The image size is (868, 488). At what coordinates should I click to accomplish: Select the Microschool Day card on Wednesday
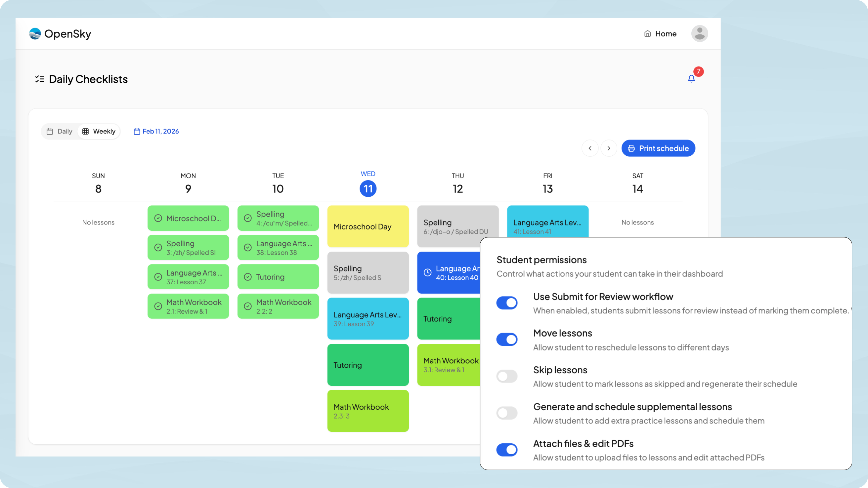(x=368, y=227)
